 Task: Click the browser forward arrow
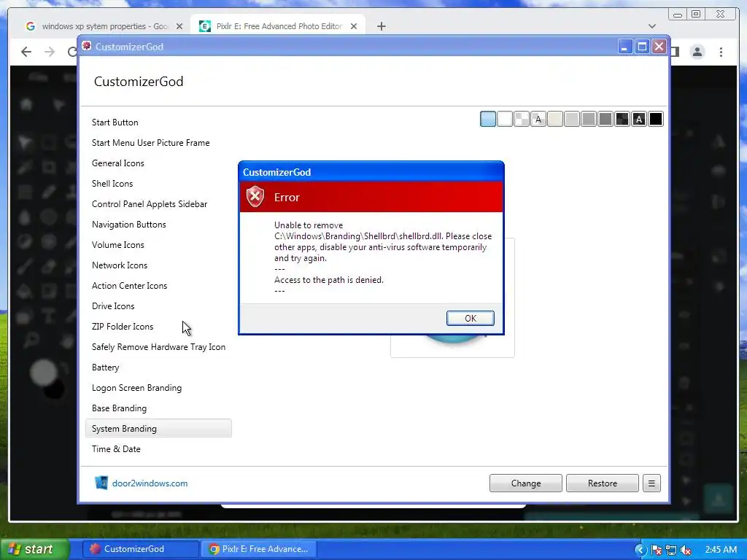pos(50,52)
